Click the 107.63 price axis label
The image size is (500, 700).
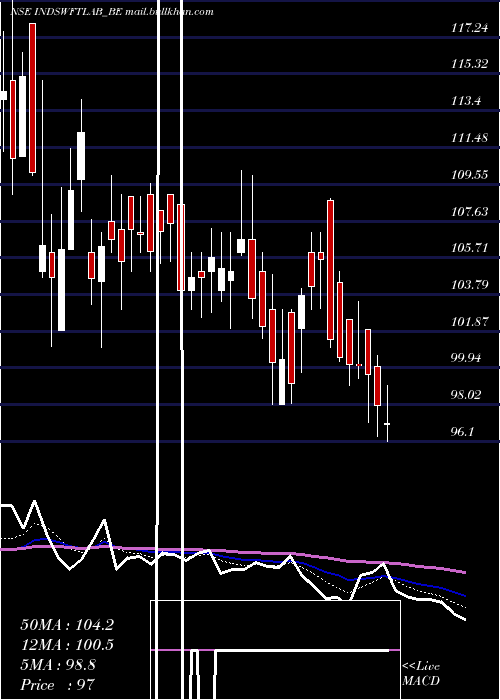point(469,212)
